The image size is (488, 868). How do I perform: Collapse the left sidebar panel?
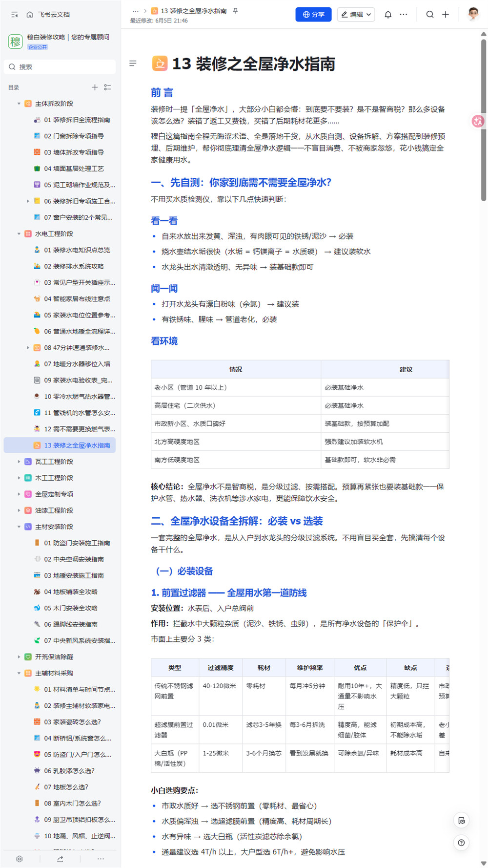click(x=14, y=15)
